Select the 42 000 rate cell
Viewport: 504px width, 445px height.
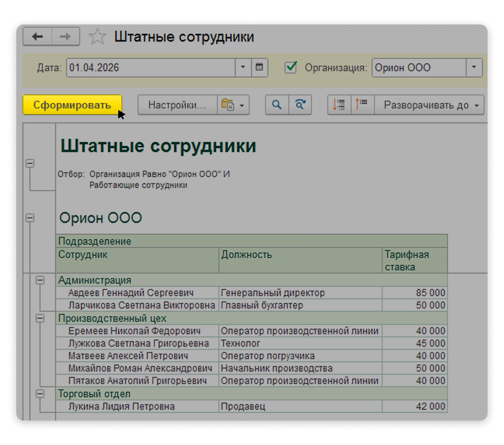[x=415, y=406]
